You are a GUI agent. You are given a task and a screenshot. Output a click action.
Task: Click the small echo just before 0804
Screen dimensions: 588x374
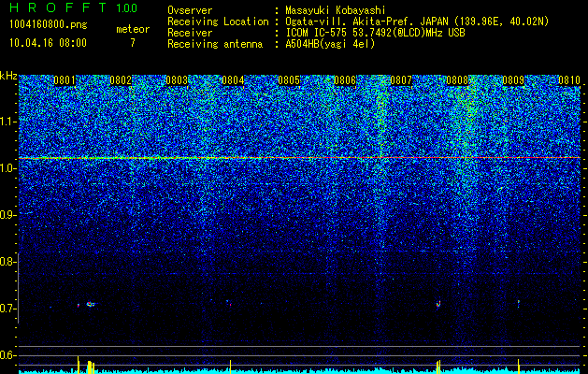pyautogui.click(x=228, y=302)
